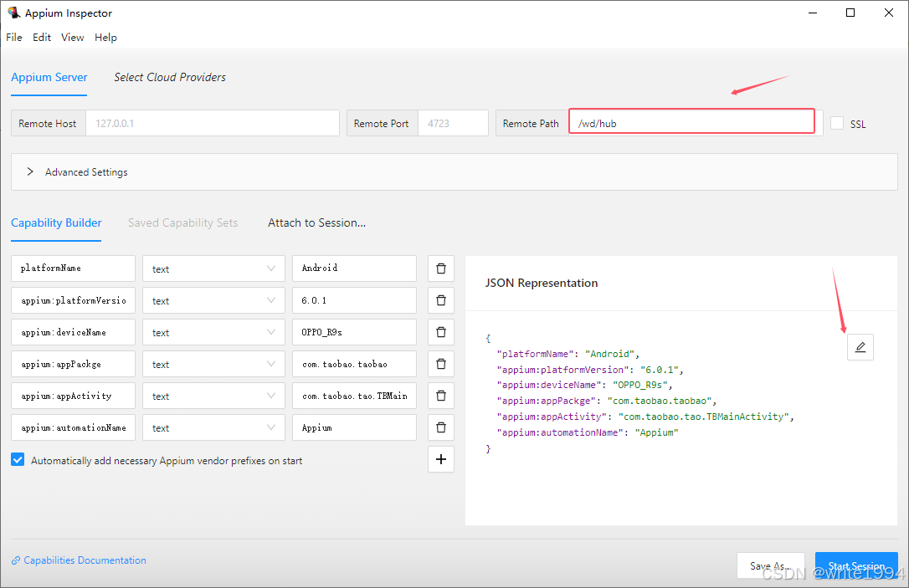The width and height of the screenshot is (909, 588).
Task: Select the Capability Builder tab
Action: point(56,223)
